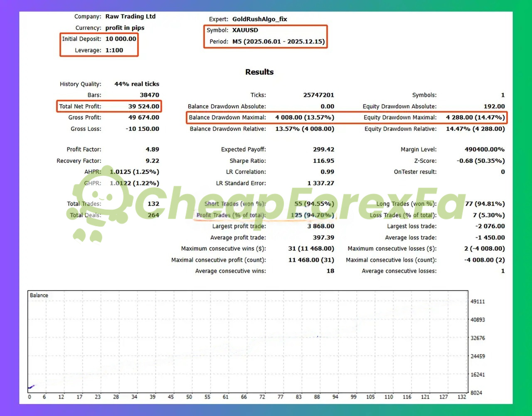The width and height of the screenshot is (532, 416).
Task: Select the 49111 balance axis label
Action: (x=478, y=302)
